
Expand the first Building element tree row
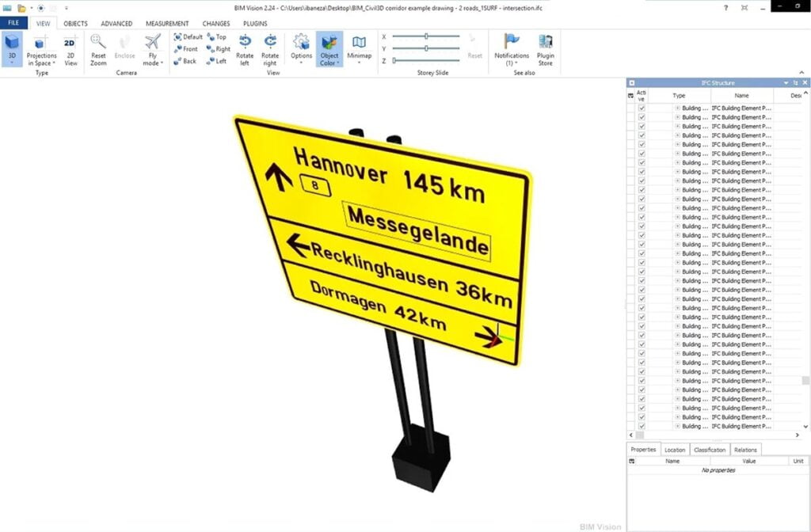(x=677, y=108)
